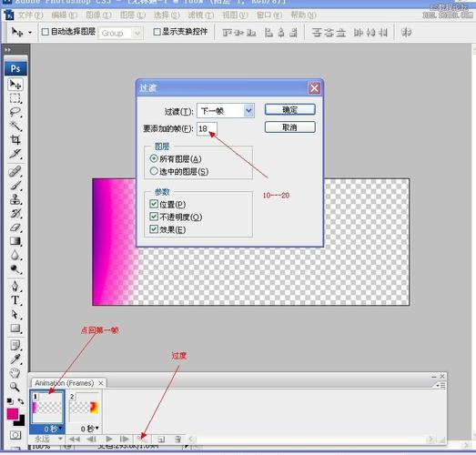Open status bar document info arrow
The width and height of the screenshot is (476, 455).
pyautogui.click(x=186, y=446)
